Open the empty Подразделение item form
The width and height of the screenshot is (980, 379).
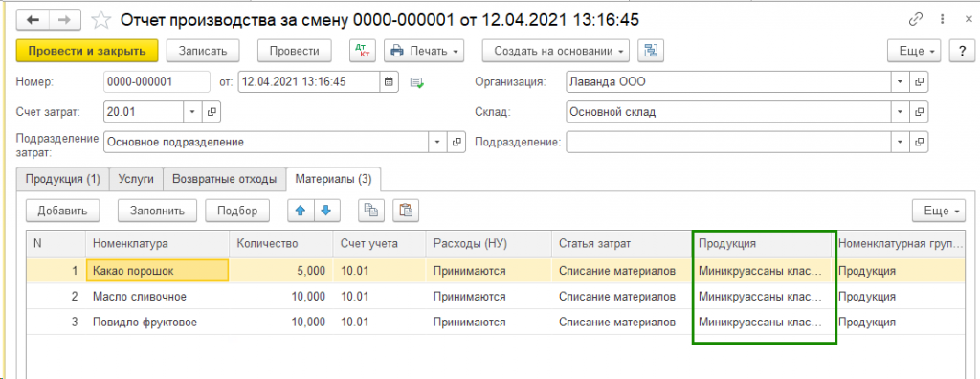(x=920, y=142)
